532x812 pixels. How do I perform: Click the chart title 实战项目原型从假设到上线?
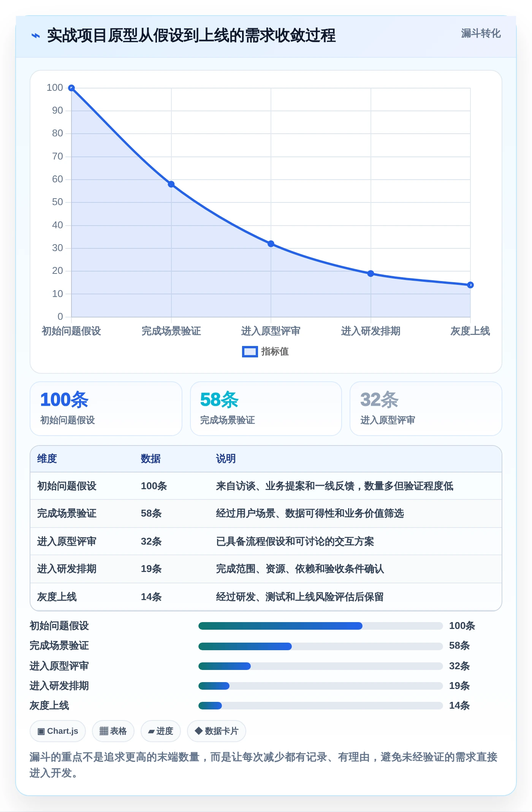click(x=191, y=36)
